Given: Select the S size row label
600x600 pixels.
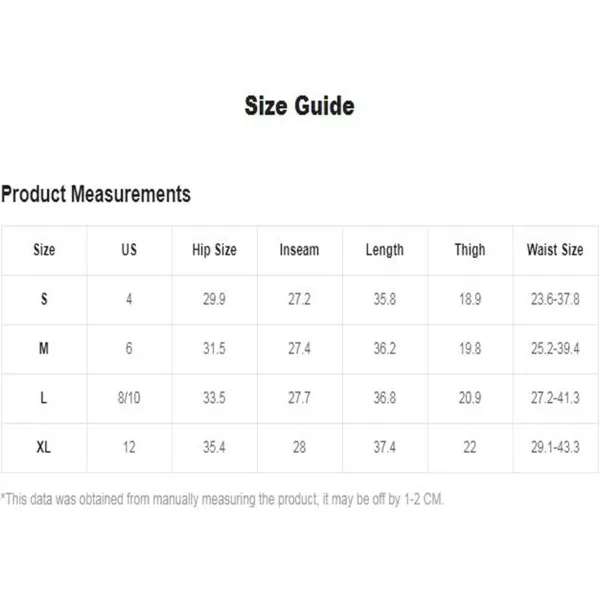Looking at the screenshot, I should tap(44, 300).
